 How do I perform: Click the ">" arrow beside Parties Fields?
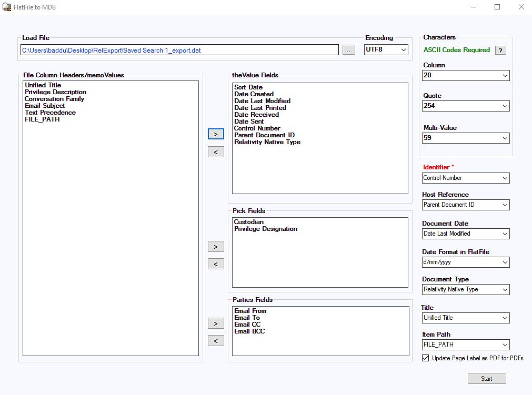tap(215, 323)
